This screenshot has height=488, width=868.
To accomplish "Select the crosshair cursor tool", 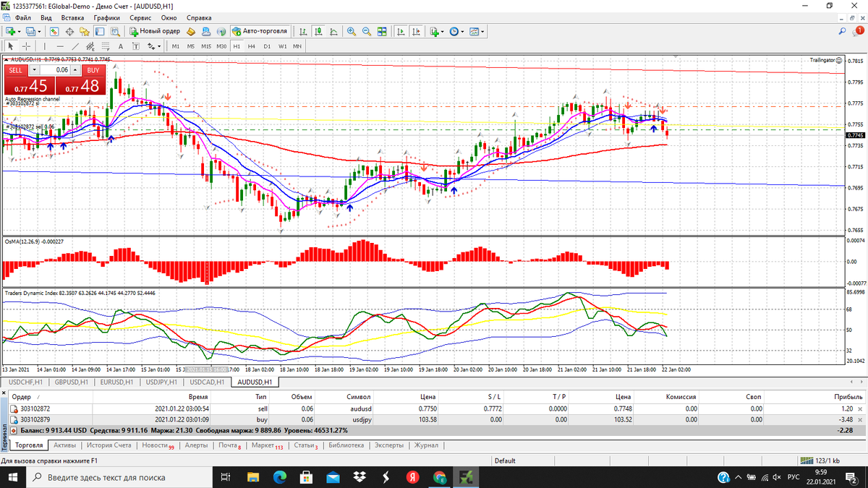I will click(x=25, y=46).
